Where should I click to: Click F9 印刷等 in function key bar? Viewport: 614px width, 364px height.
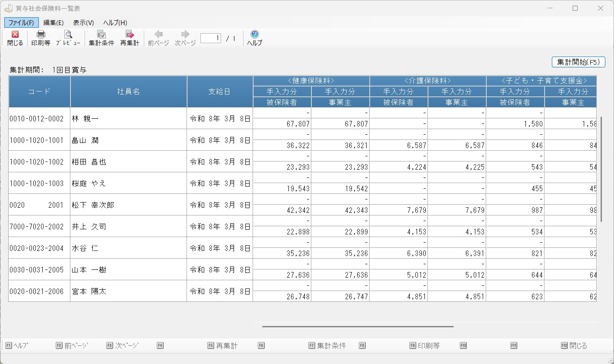tap(425, 346)
